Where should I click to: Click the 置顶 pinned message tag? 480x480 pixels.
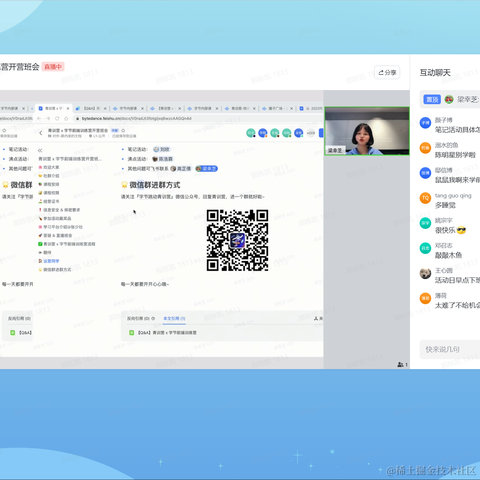pos(432,99)
